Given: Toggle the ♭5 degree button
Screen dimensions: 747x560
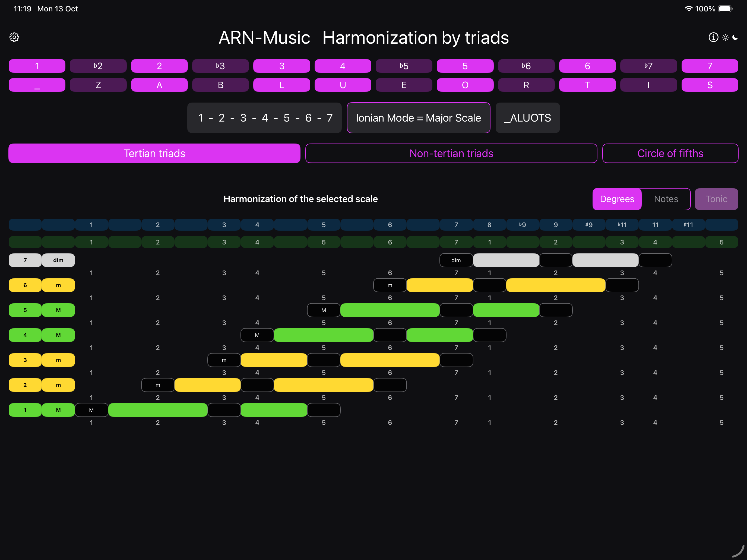Looking at the screenshot, I should tap(404, 66).
